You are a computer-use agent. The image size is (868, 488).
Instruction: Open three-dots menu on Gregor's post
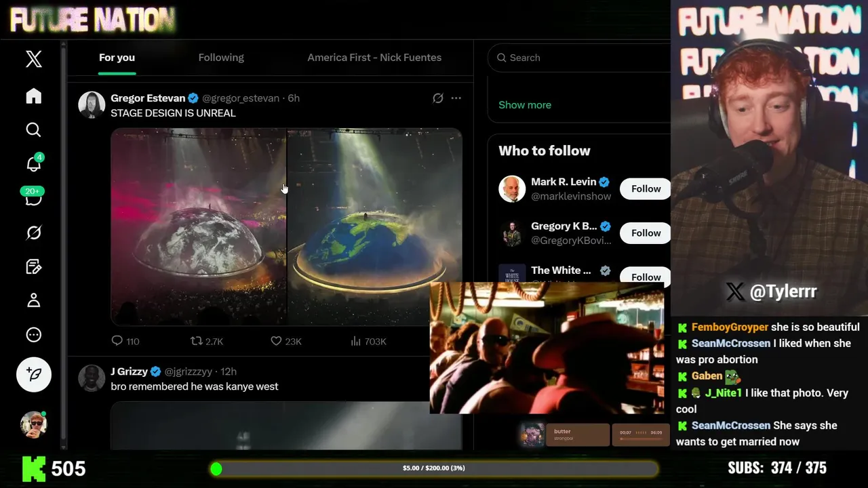[x=456, y=98]
